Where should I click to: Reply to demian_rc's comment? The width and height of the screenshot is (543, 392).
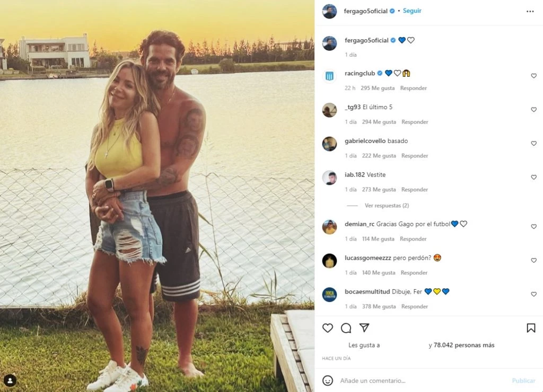(413, 239)
